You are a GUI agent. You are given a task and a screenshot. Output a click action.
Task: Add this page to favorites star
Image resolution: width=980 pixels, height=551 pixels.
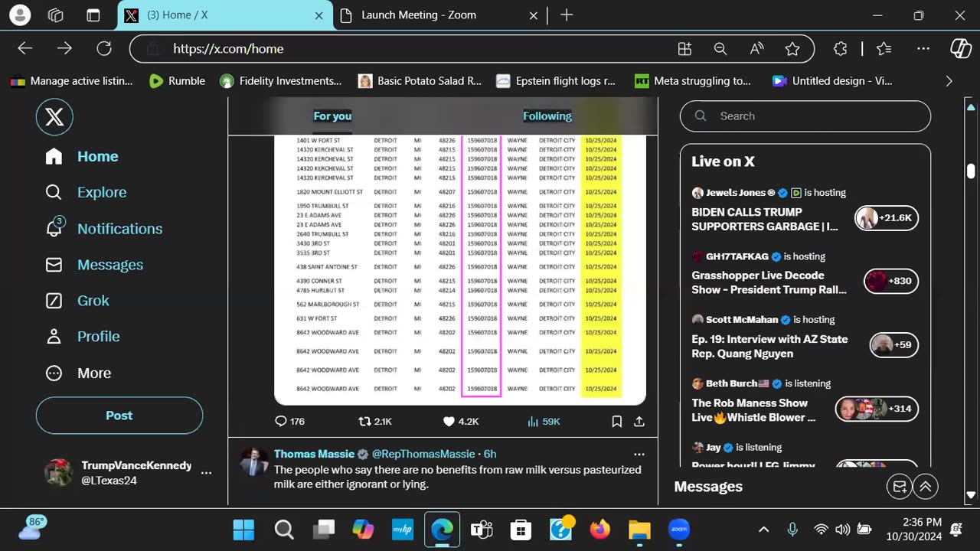(x=792, y=49)
